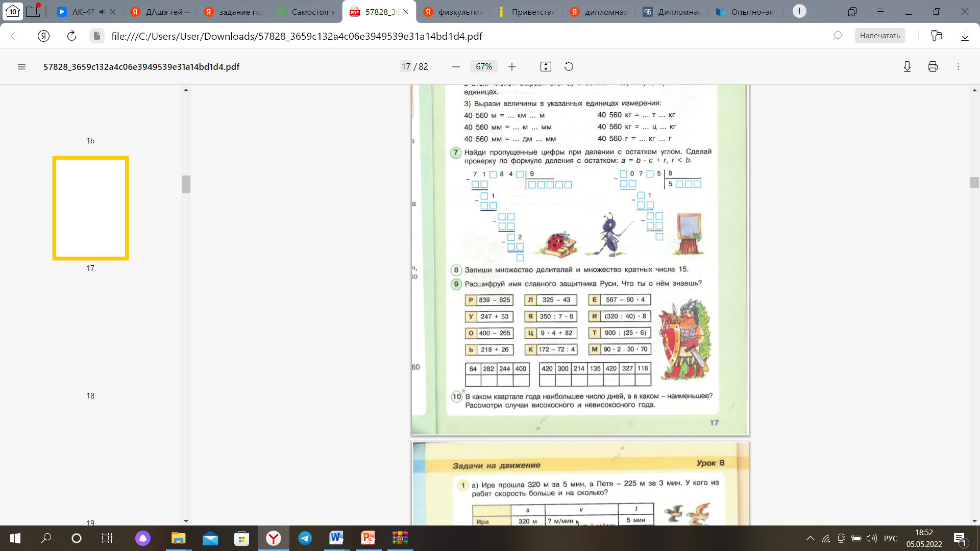Toggle the PDF sidebar menu
980x551 pixels.
(x=21, y=67)
